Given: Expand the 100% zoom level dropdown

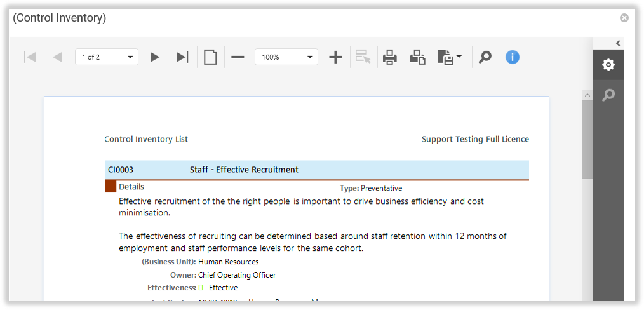Looking at the screenshot, I should pyautogui.click(x=286, y=57).
